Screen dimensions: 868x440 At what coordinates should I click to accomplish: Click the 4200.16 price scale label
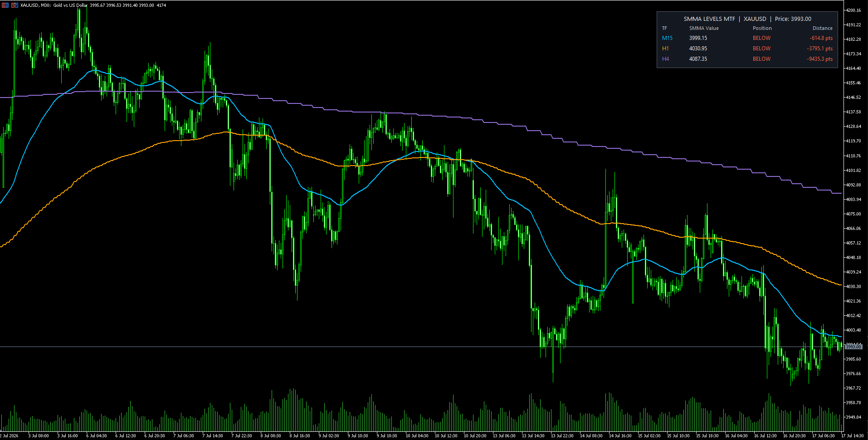pos(853,10)
